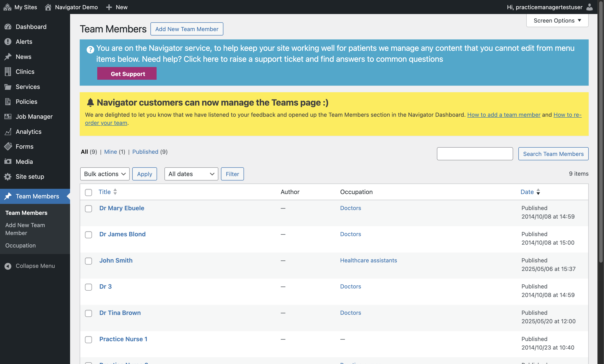Open Dr Mary Ebuele's entry
Viewport: 604px width, 364px height.
[x=122, y=208]
